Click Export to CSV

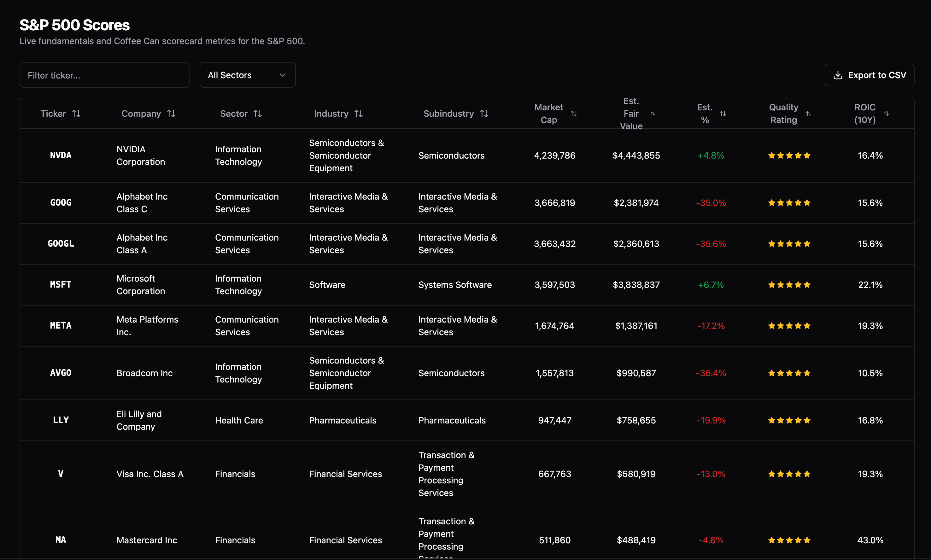coord(870,75)
